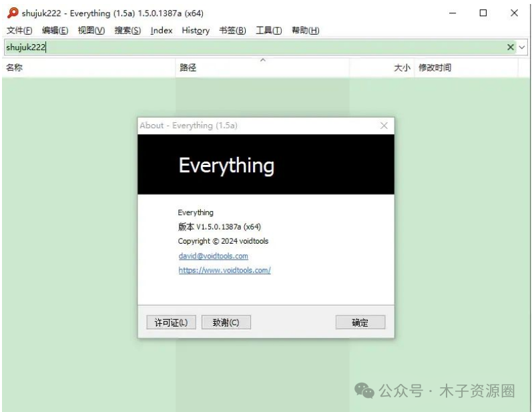The height and width of the screenshot is (412, 532).
Task: Close the Everything main window
Action: [515, 13]
